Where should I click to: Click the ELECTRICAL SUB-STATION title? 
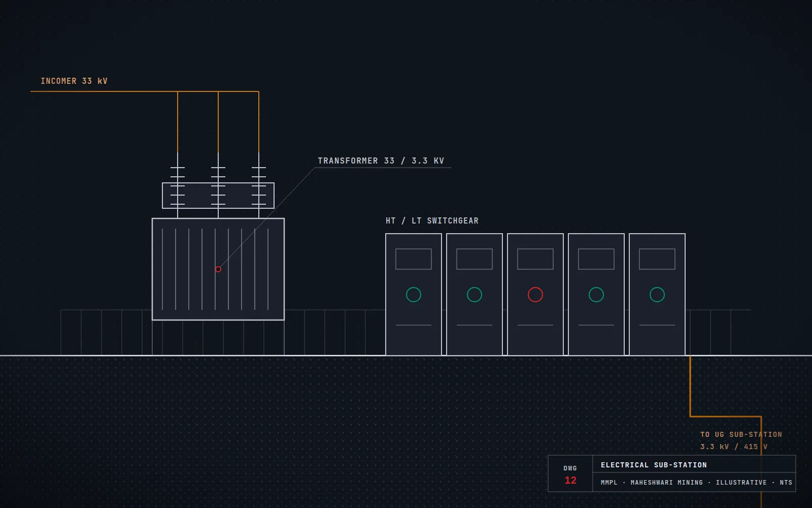click(654, 465)
